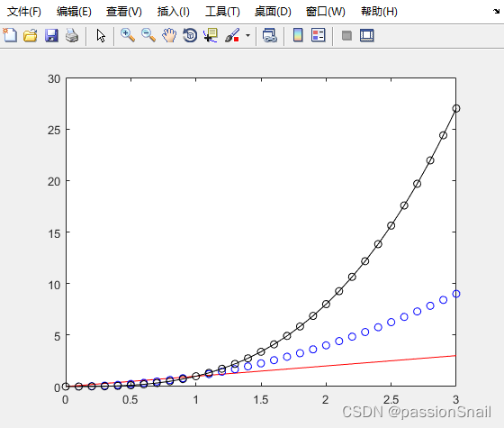504x428 pixels.
Task: Print the figure using printer icon
Action: (72, 35)
